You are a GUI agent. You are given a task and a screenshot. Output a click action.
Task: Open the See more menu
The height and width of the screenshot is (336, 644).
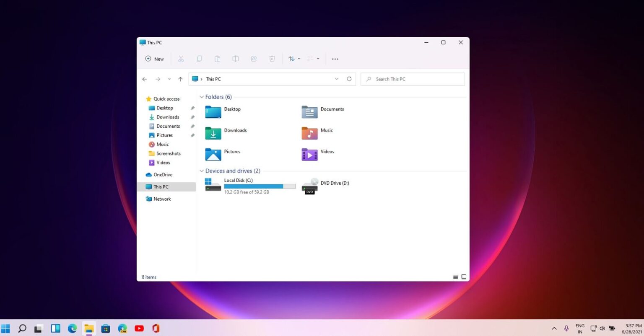335,59
